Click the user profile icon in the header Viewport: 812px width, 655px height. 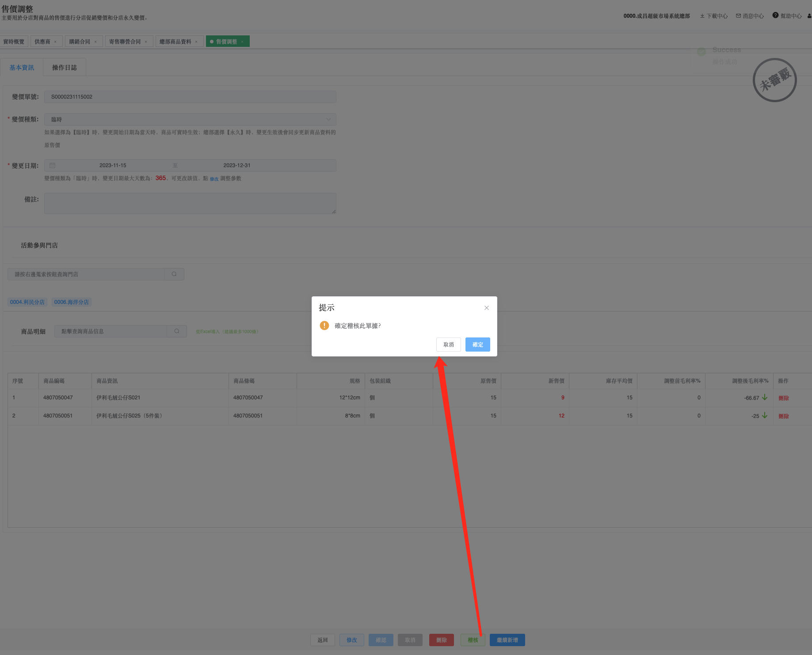[809, 16]
